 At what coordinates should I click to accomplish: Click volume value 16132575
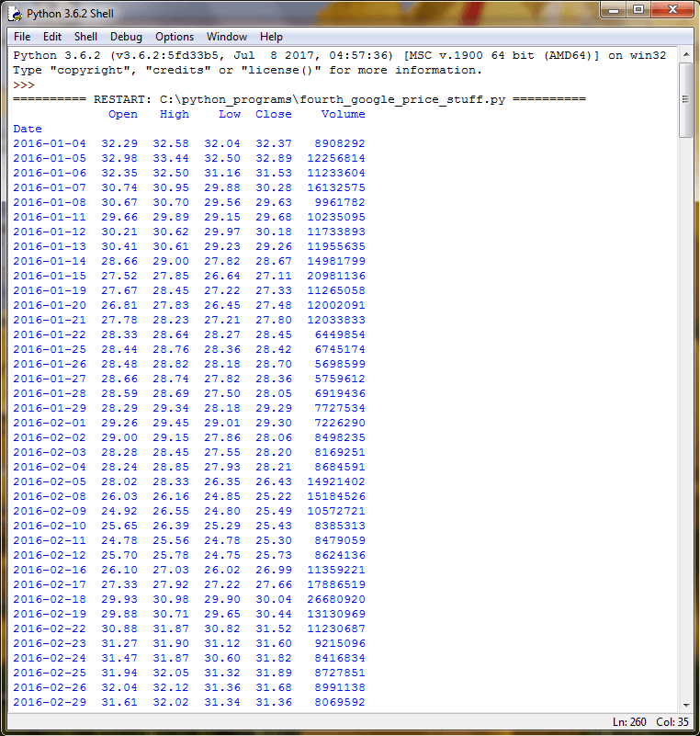(x=336, y=187)
